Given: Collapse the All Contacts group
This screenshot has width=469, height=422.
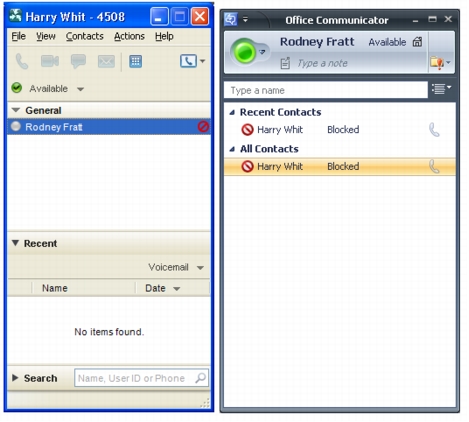Looking at the screenshot, I should [x=232, y=149].
